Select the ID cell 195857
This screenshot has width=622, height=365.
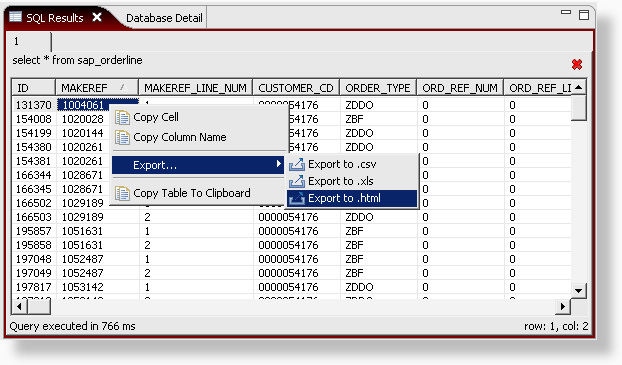(33, 231)
